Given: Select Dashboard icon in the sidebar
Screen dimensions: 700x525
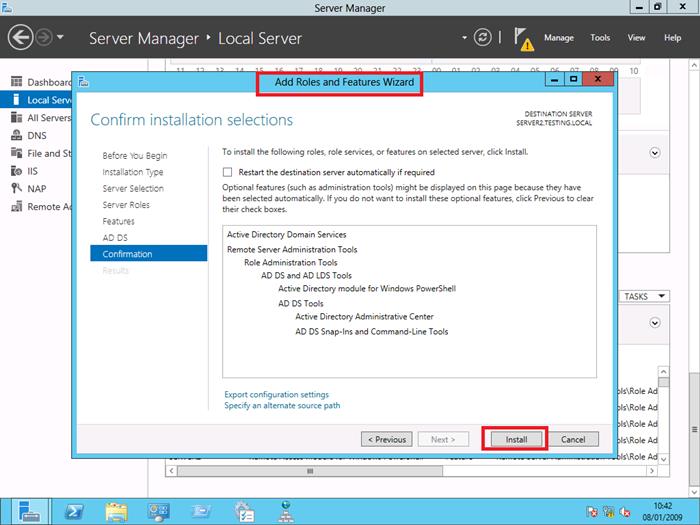Looking at the screenshot, I should pos(17,82).
